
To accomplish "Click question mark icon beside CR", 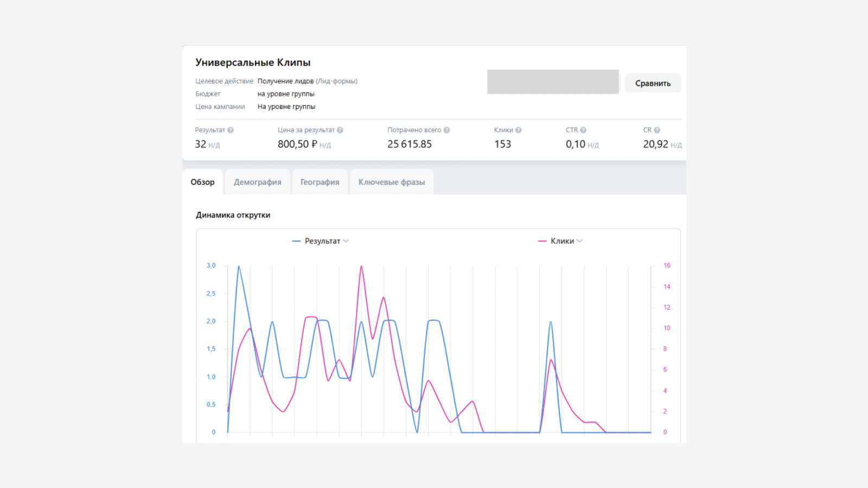I will pyautogui.click(x=657, y=130).
